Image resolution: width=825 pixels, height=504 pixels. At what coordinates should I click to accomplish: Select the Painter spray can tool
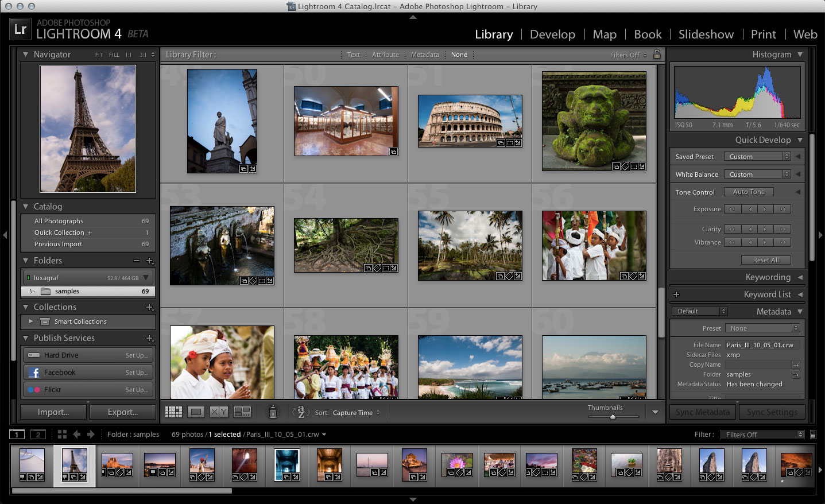tap(273, 412)
